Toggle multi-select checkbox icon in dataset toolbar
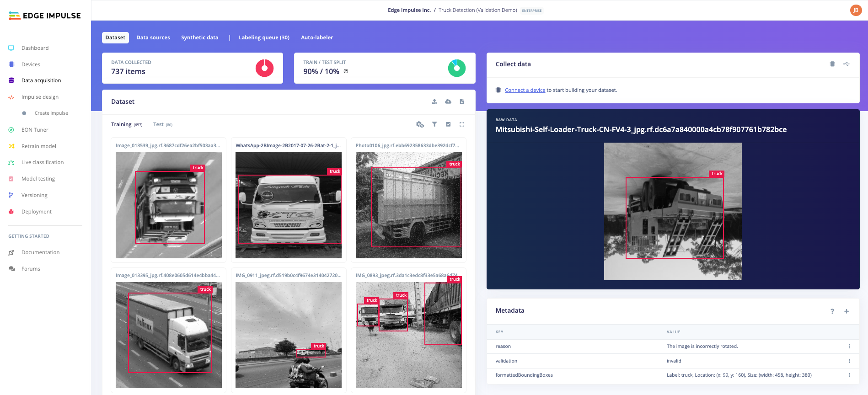The image size is (868, 395). [x=448, y=124]
